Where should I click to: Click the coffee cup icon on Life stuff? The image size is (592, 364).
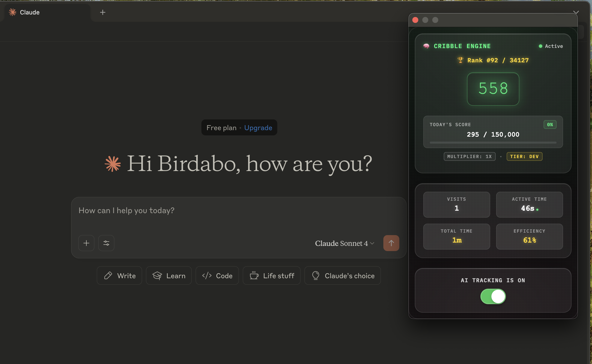254,275
